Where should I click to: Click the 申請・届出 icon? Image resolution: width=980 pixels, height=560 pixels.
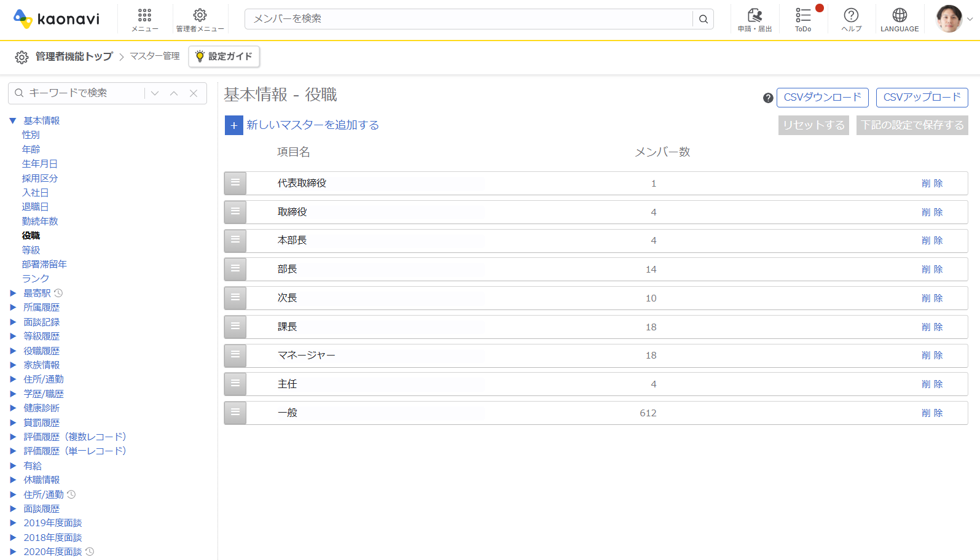point(755,15)
